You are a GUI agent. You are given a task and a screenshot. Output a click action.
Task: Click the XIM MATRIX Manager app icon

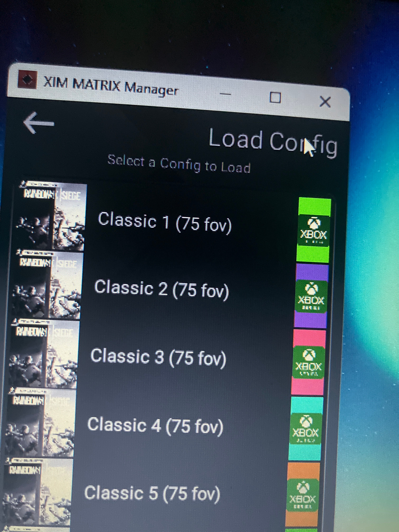pos(27,79)
